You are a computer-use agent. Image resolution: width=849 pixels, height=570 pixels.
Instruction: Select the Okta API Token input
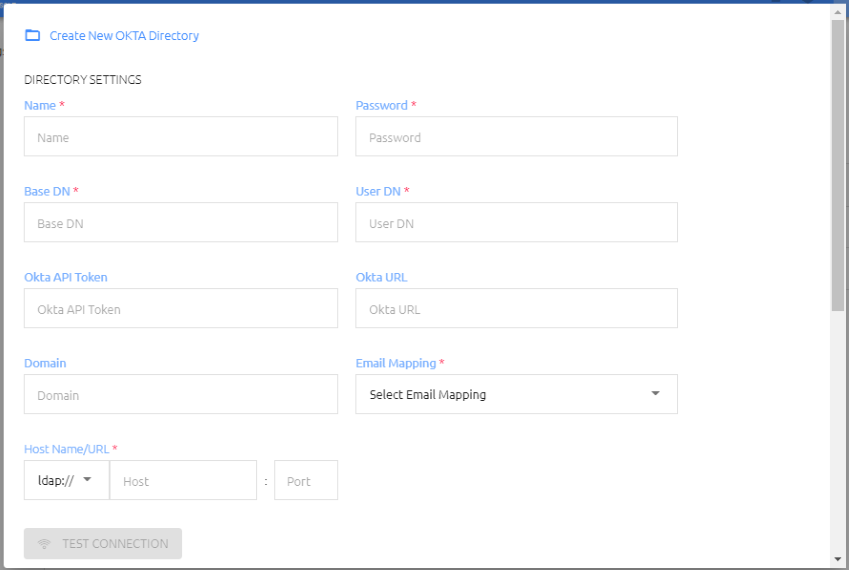(x=181, y=308)
